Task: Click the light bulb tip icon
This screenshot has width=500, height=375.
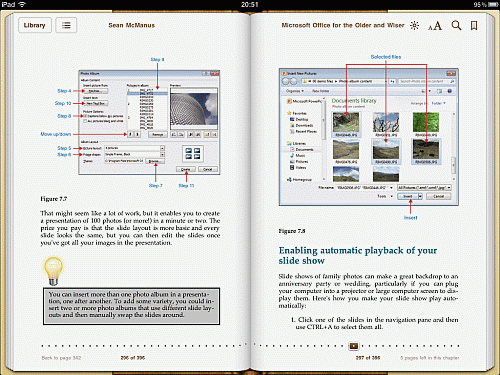Action: pyautogui.click(x=53, y=270)
